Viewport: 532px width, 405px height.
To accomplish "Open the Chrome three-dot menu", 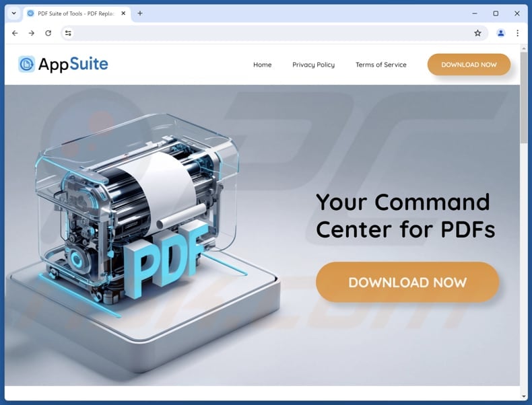I will pos(517,33).
